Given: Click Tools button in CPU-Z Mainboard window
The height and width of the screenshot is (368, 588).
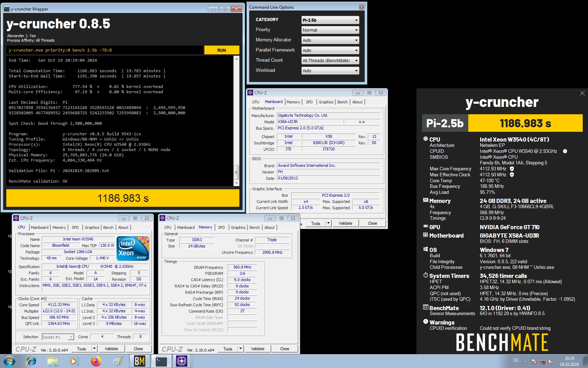Looking at the screenshot, I should 316,223.
